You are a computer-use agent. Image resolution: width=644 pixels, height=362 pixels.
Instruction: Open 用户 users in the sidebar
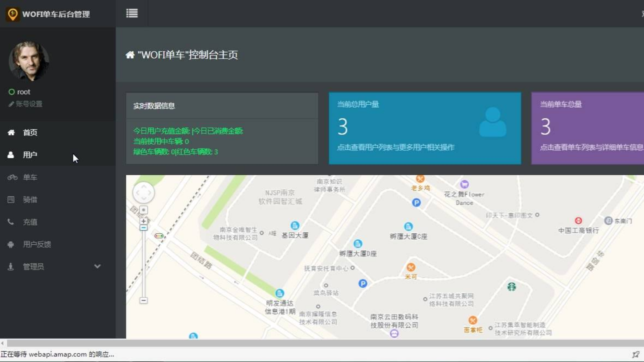pyautogui.click(x=30, y=155)
